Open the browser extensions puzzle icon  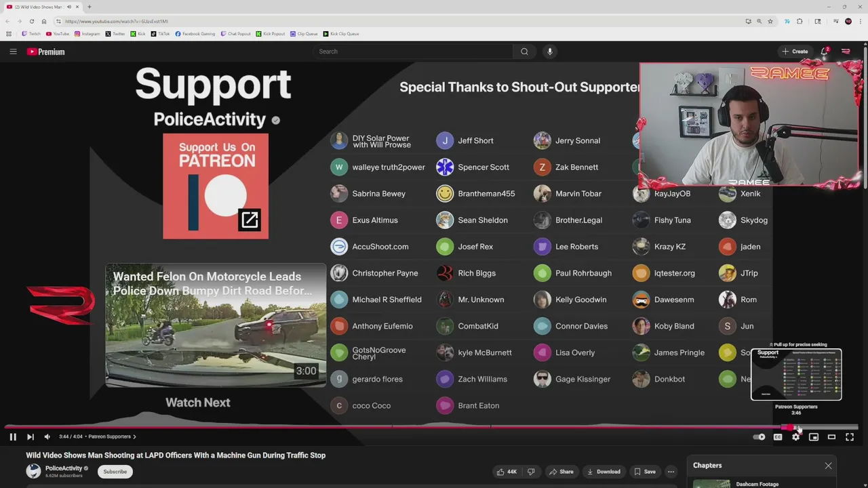[x=800, y=21]
